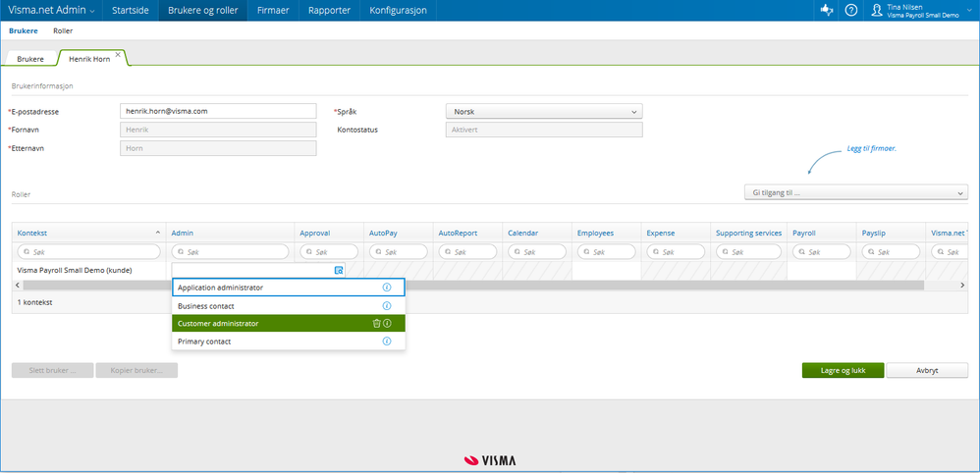The image size is (980, 473).
Task: Click the Avbryt button
Action: point(927,370)
